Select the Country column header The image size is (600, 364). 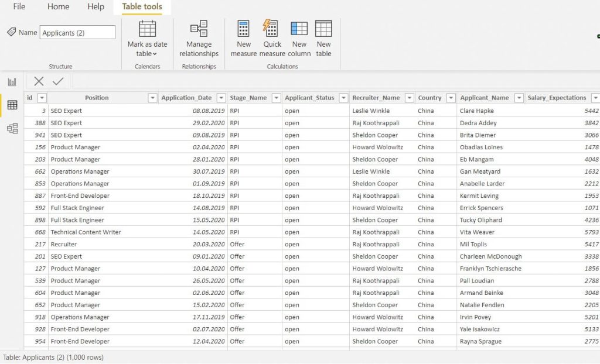coord(429,98)
